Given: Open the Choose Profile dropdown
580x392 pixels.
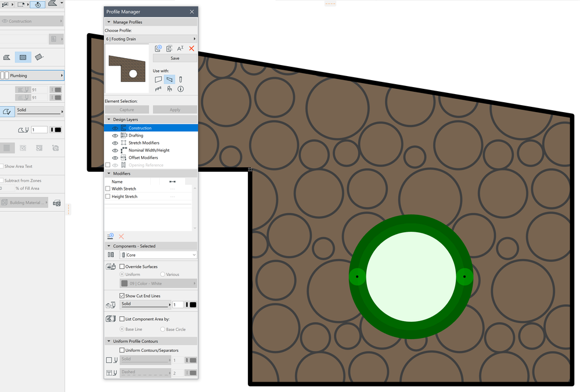Looking at the screenshot, I should coord(151,38).
